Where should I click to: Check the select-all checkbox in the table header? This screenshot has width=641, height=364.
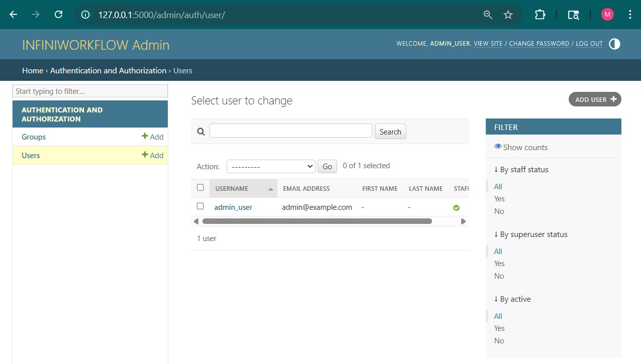tap(200, 188)
